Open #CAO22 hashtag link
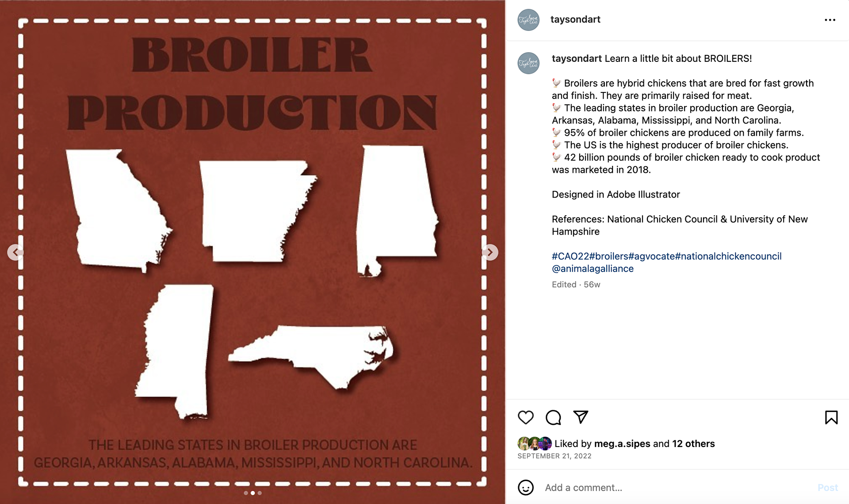 (x=570, y=256)
